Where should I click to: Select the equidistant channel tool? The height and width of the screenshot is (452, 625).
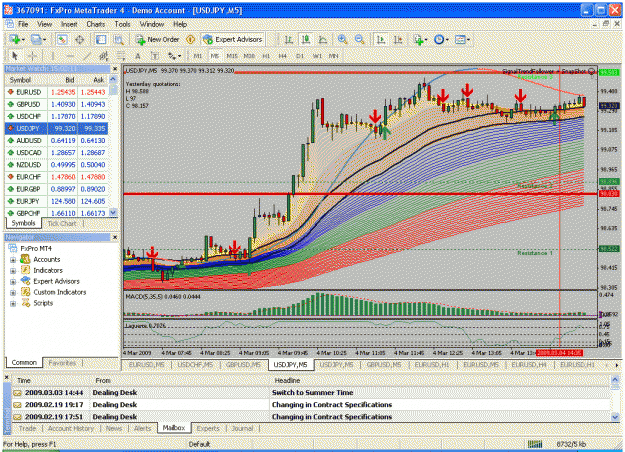(x=104, y=56)
